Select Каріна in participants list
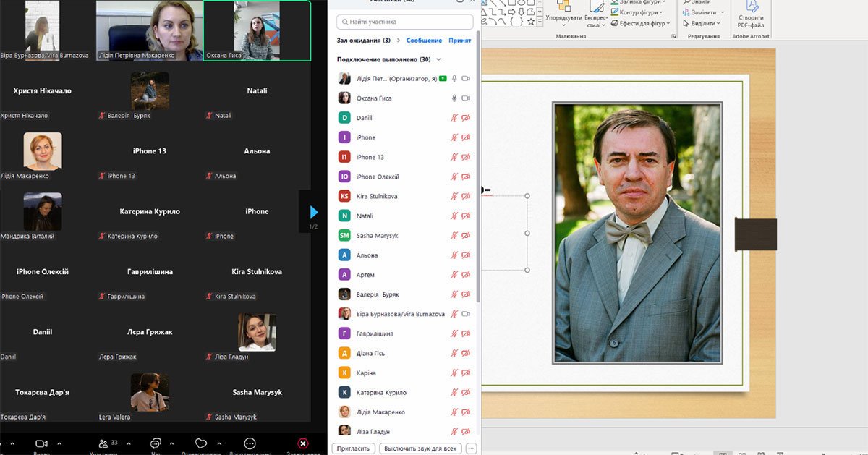 [x=405, y=373]
